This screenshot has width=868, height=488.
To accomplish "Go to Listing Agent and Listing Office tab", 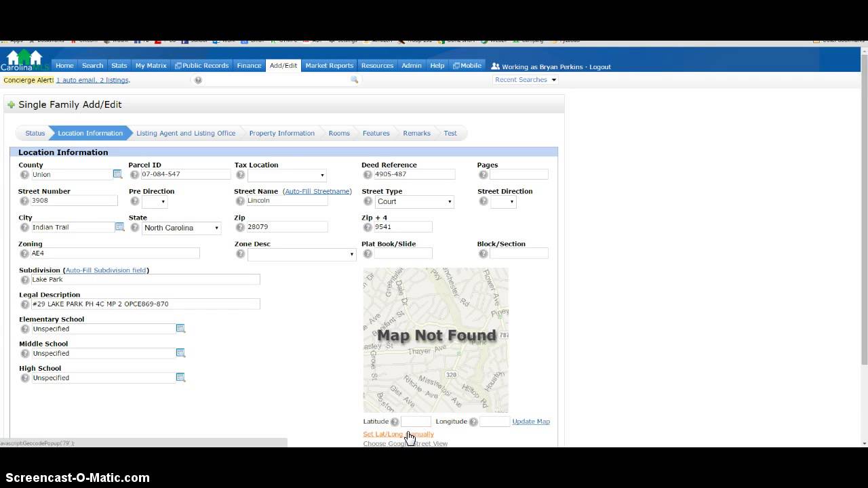I will [x=186, y=134].
